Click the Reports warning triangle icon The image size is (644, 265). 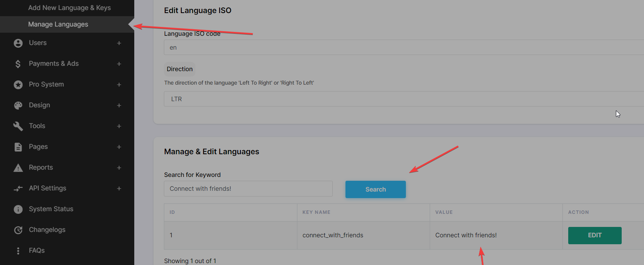(18, 168)
